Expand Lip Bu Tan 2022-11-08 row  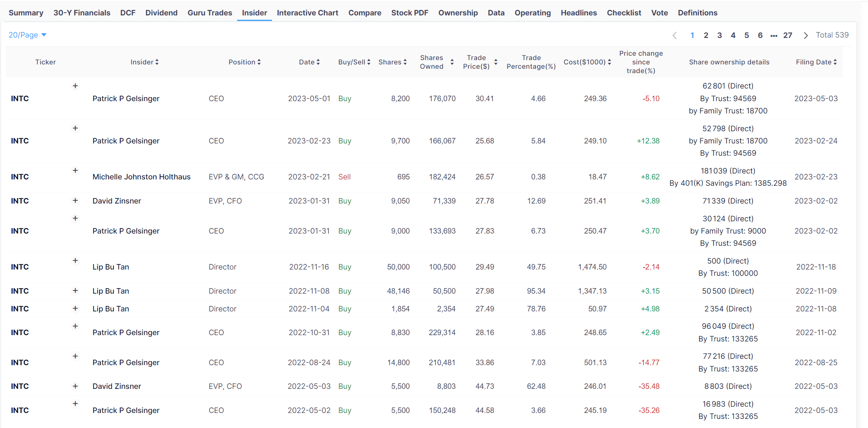tap(75, 290)
